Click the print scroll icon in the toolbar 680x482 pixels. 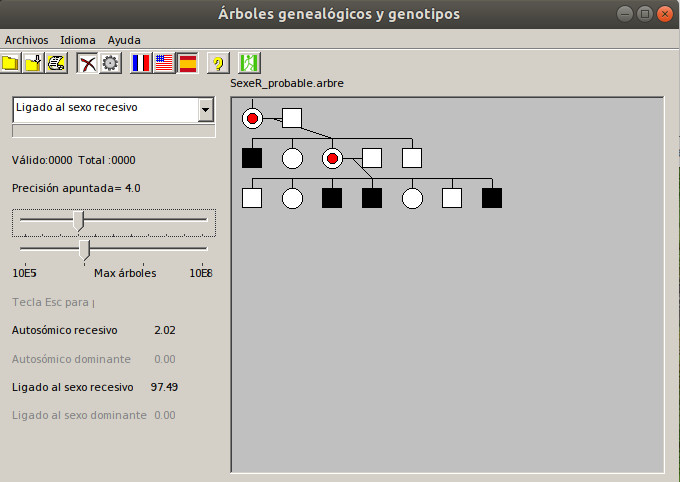pos(57,63)
